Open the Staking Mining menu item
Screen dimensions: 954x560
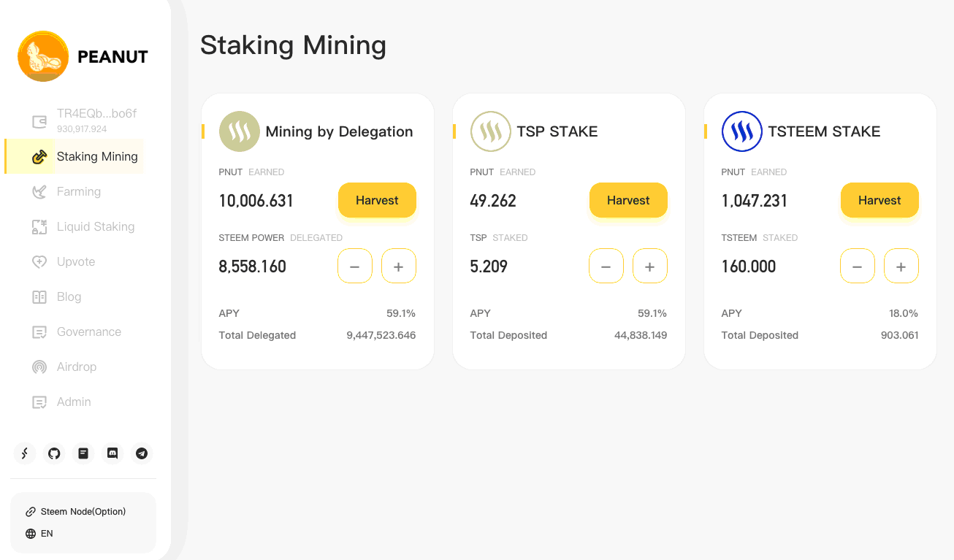point(75,156)
